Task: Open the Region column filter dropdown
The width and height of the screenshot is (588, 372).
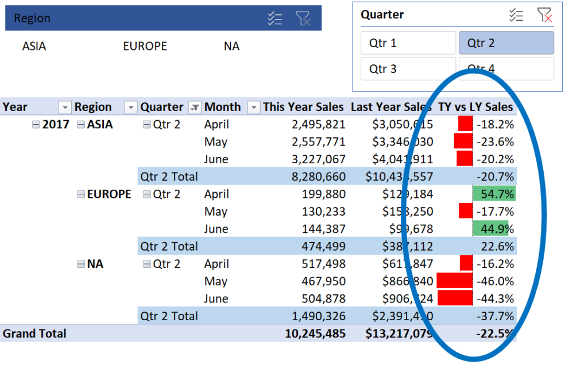Action: pos(130,107)
